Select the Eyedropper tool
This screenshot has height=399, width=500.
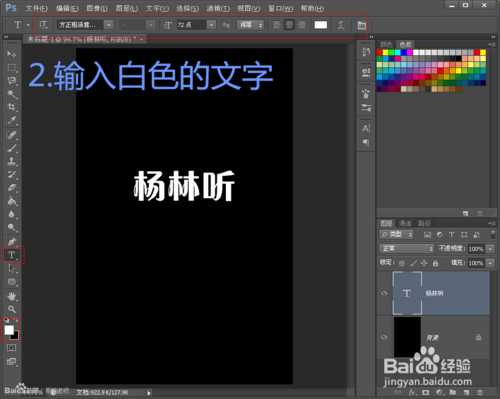pos(12,121)
